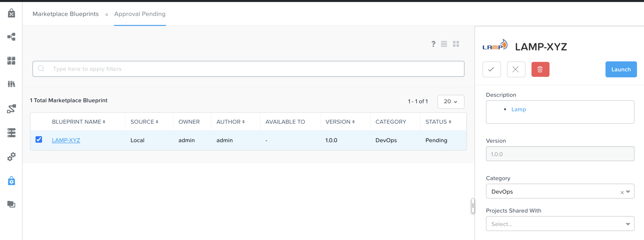Open the endpoints server icon in sidebar

[11, 133]
